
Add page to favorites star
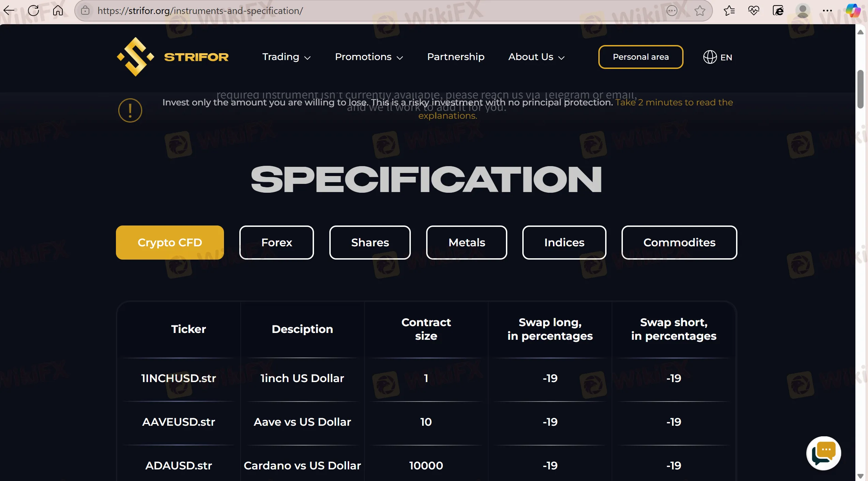coord(700,11)
